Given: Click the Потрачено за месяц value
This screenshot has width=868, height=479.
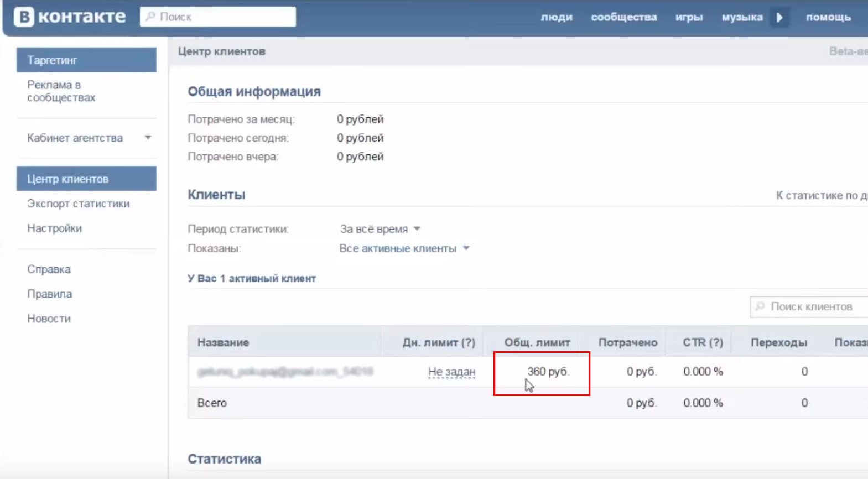Looking at the screenshot, I should (360, 119).
